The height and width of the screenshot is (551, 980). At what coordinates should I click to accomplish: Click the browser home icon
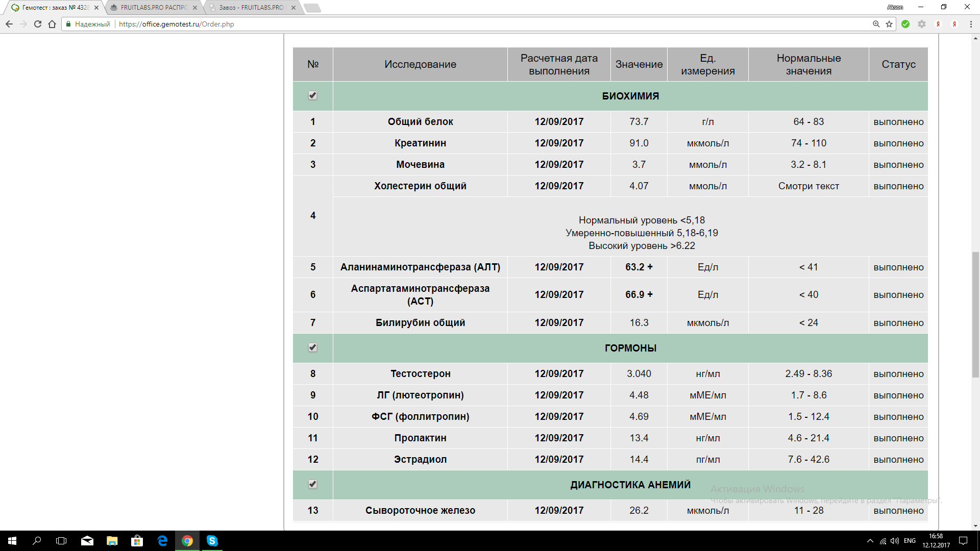click(x=52, y=24)
